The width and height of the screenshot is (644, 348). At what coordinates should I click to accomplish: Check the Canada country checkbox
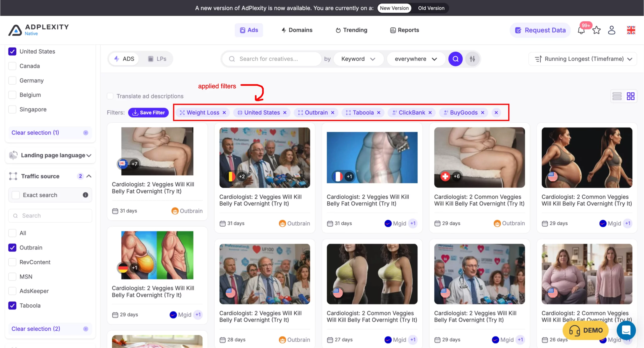pyautogui.click(x=12, y=66)
